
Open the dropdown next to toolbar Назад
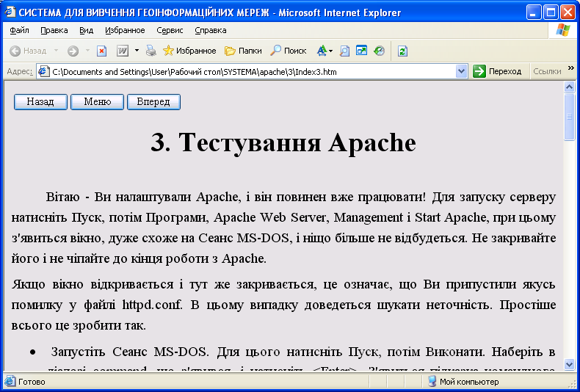[x=57, y=51]
